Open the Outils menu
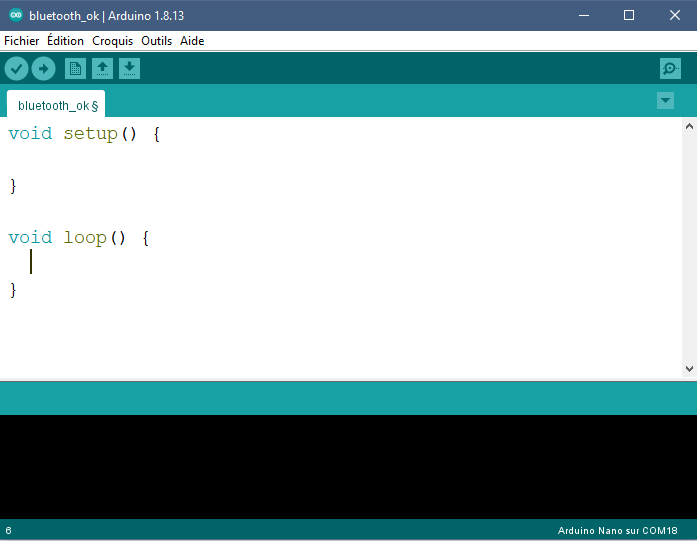The height and width of the screenshot is (541, 697). click(156, 41)
